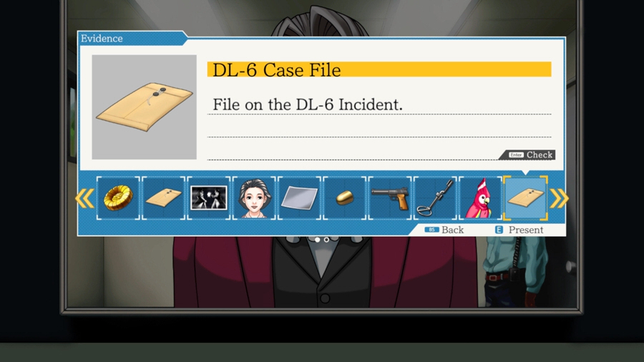Select the pistol evidence item
The height and width of the screenshot is (362, 644).
(390, 198)
